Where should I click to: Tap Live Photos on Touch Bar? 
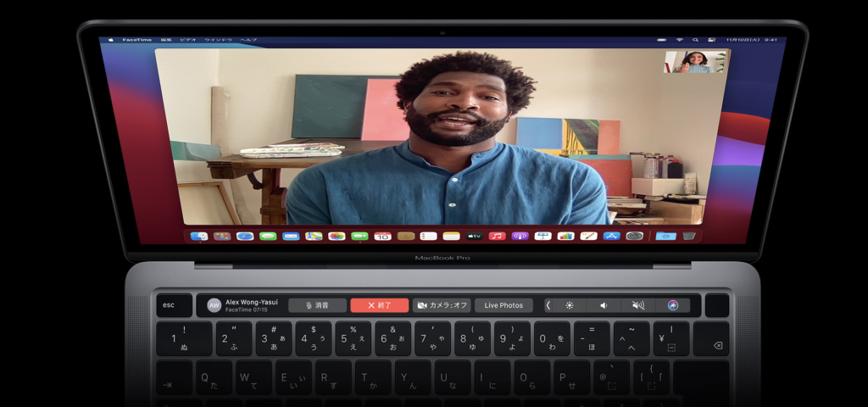click(x=504, y=305)
